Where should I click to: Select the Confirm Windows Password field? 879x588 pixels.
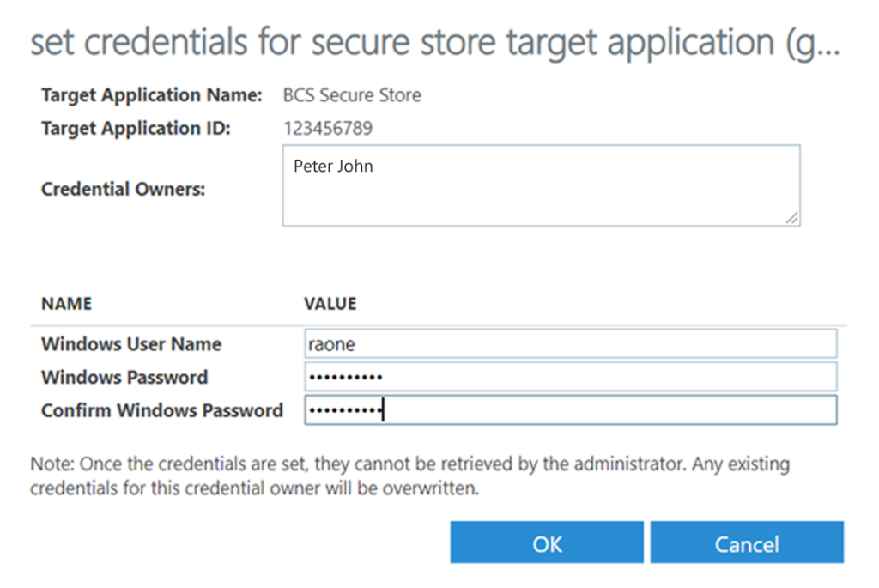click(570, 410)
